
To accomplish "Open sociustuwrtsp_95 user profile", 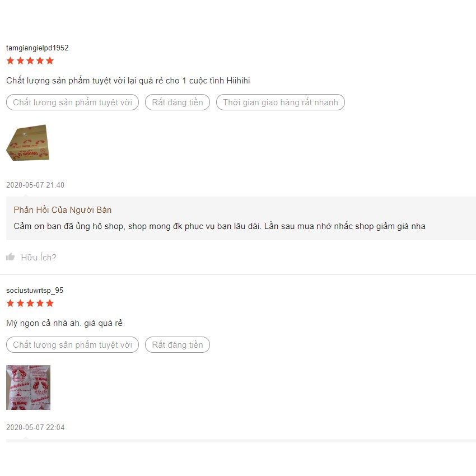I will (35, 291).
